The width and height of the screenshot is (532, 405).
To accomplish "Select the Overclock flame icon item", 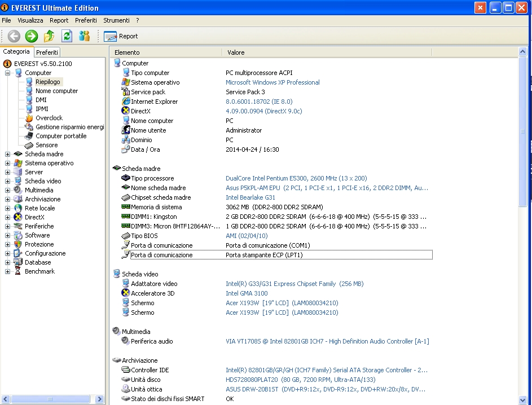I will (x=49, y=118).
